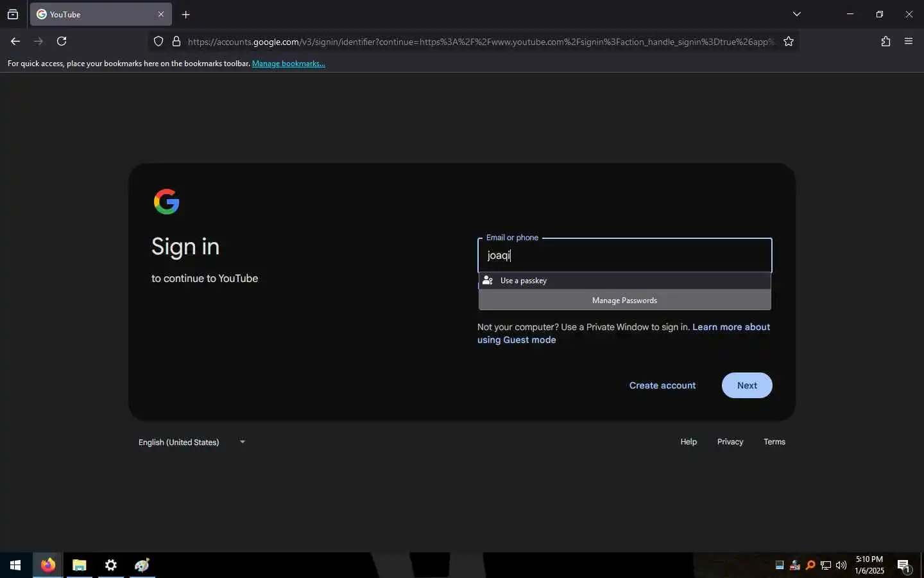Open a new tab with plus button
Image resolution: width=924 pixels, height=578 pixels.
pyautogui.click(x=185, y=14)
